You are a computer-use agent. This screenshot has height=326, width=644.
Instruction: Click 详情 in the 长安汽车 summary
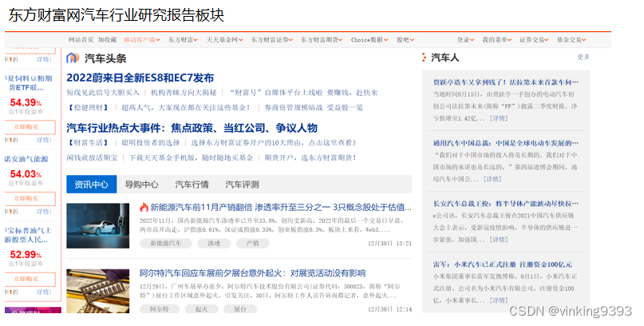(x=499, y=240)
